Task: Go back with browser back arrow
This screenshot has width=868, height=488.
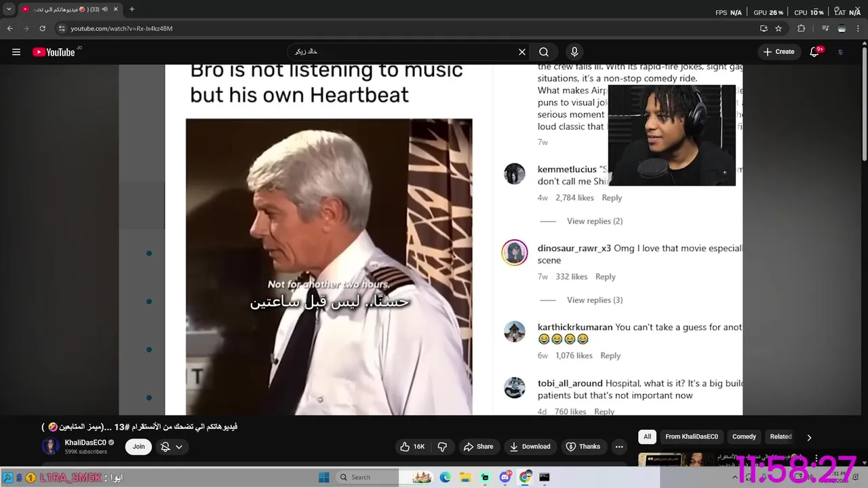Action: tap(9, 28)
